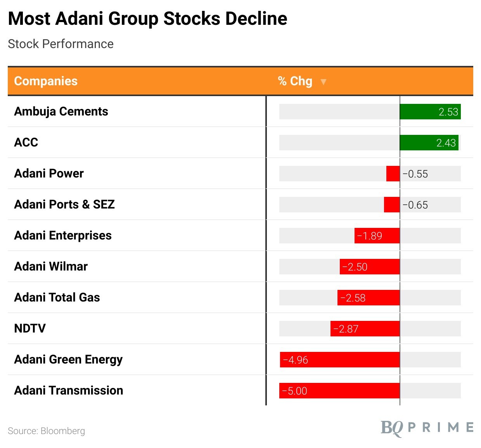Click the % Chg sort arrow
481x448 pixels.
(x=323, y=82)
